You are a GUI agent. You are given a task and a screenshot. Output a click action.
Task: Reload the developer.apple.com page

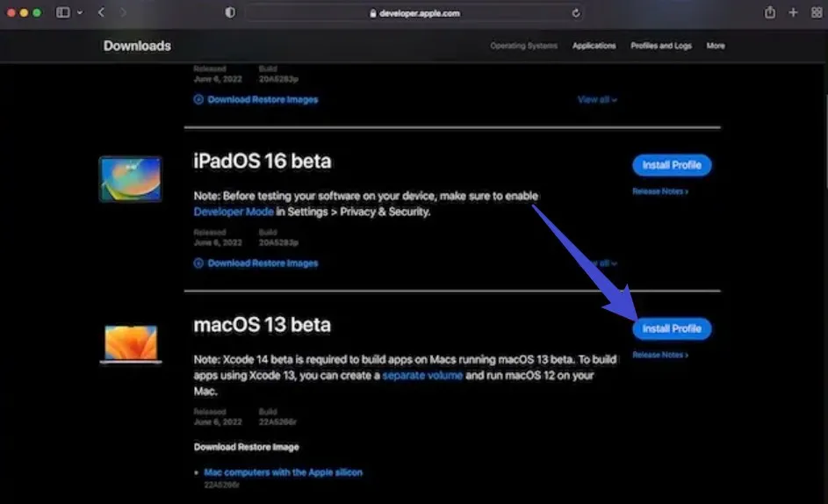(x=576, y=13)
